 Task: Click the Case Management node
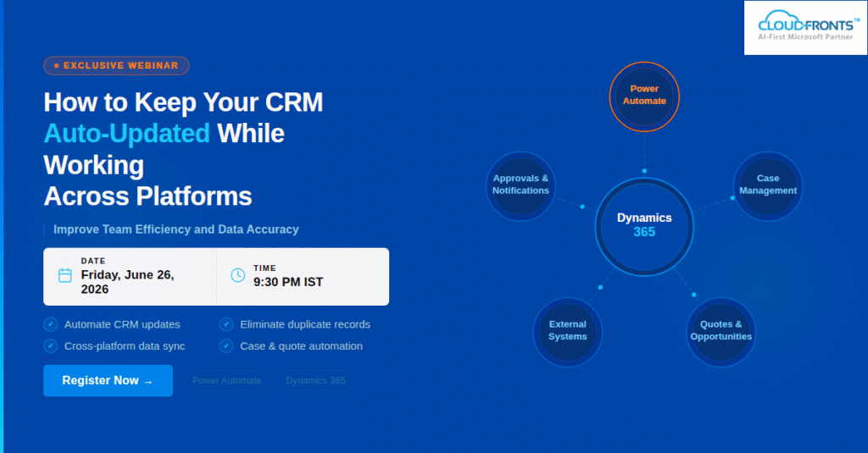point(768,185)
